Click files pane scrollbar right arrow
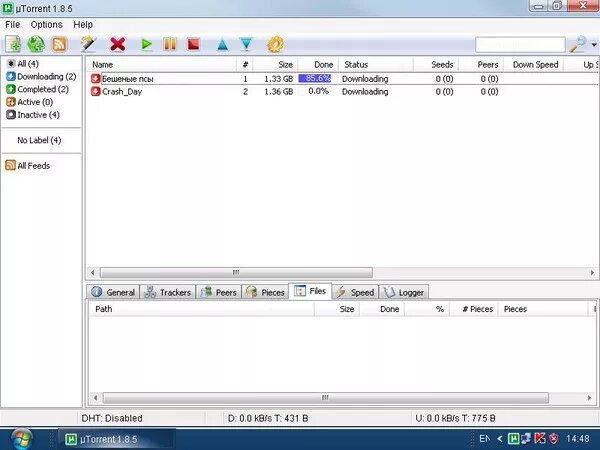This screenshot has width=600, height=450. click(589, 398)
